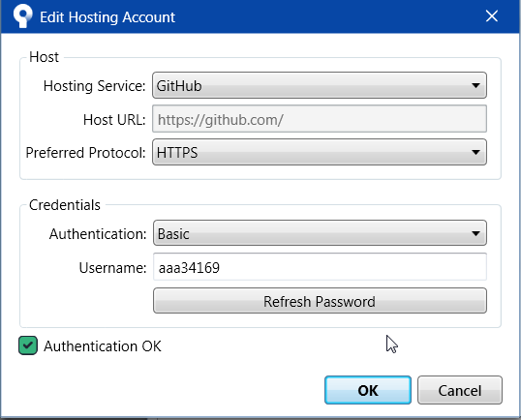
Task: Click the Credentials group heading
Action: pos(65,205)
